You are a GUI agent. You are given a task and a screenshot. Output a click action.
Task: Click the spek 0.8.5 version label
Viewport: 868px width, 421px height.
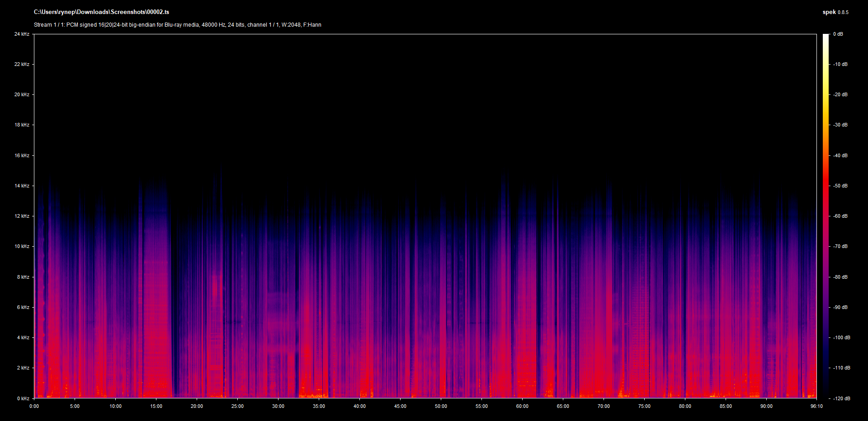point(835,12)
